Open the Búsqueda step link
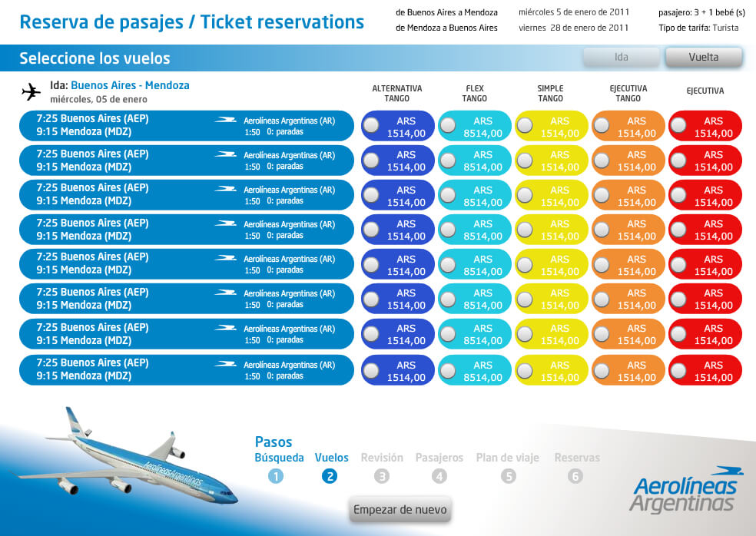The image size is (756, 536). click(279, 458)
